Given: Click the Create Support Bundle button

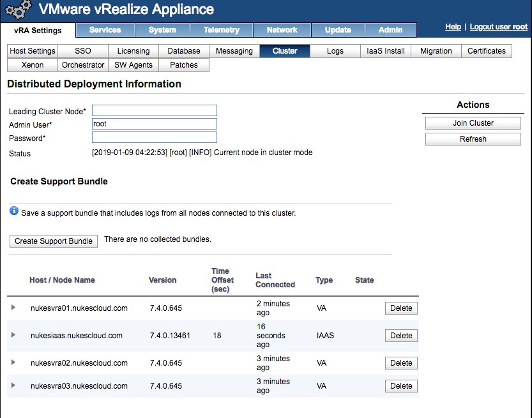Looking at the screenshot, I should pos(54,241).
